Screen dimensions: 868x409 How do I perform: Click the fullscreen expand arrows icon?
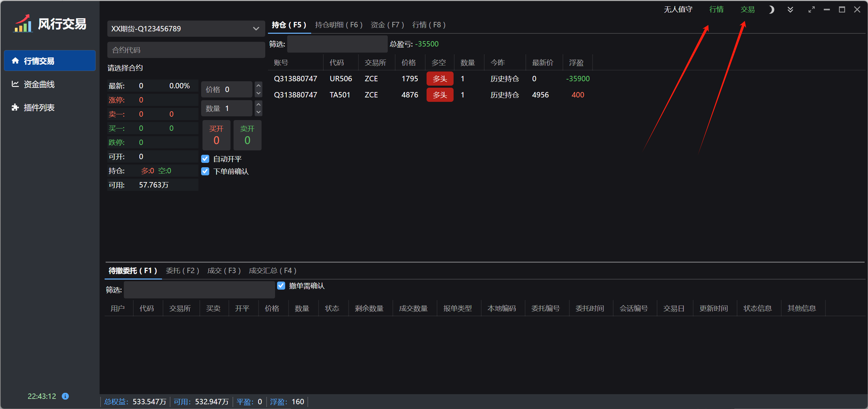(x=811, y=10)
